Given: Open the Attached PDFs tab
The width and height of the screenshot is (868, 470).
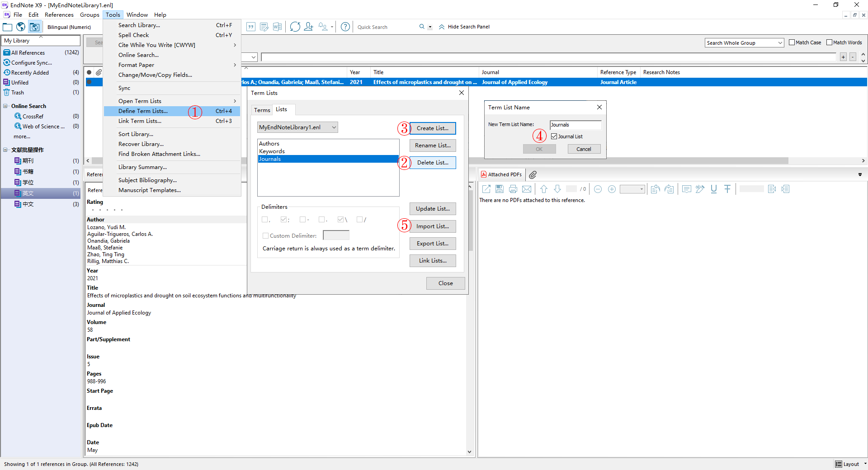Looking at the screenshot, I should pyautogui.click(x=501, y=175).
